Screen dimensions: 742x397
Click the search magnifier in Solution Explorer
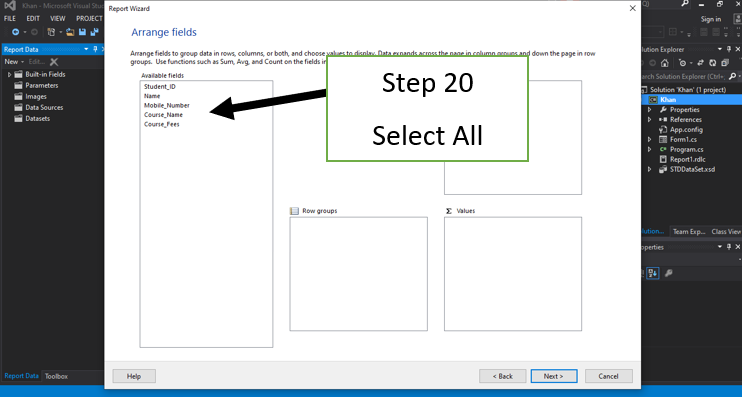click(x=732, y=76)
